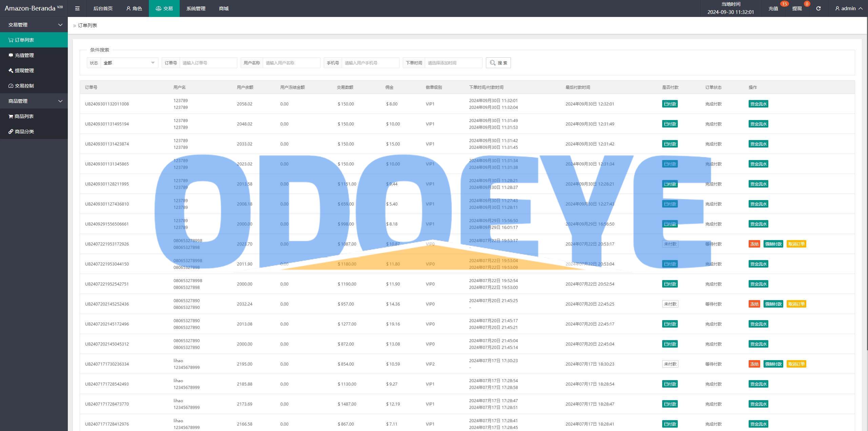The image size is (868, 431).
Task: Click the 2195.00 user balance cell
Action: (x=244, y=364)
